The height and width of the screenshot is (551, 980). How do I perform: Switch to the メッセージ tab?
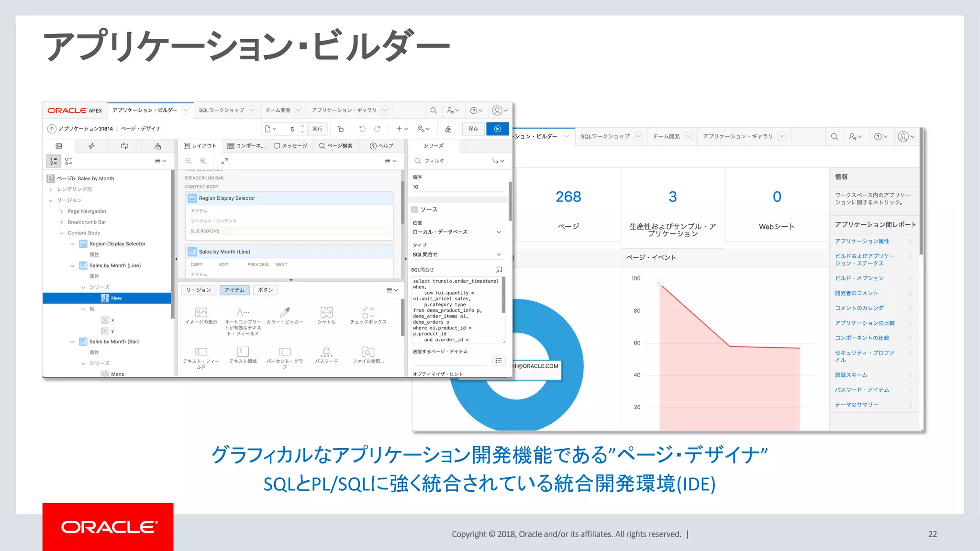click(290, 146)
